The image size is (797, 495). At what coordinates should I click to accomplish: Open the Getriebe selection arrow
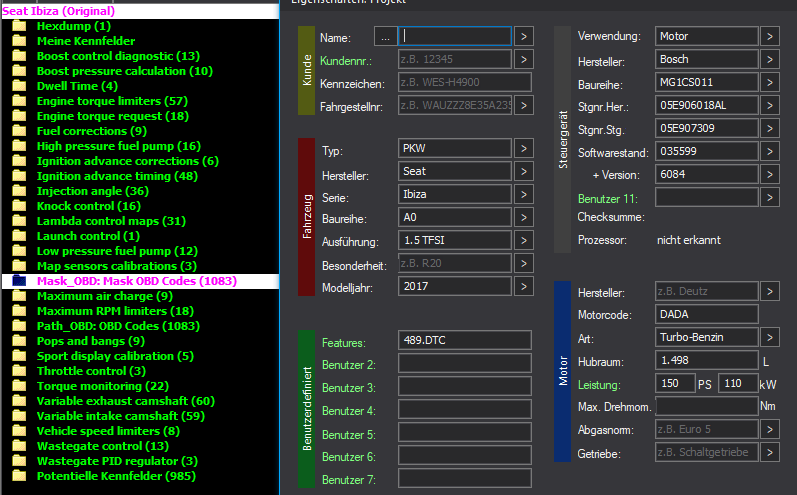pos(770,452)
